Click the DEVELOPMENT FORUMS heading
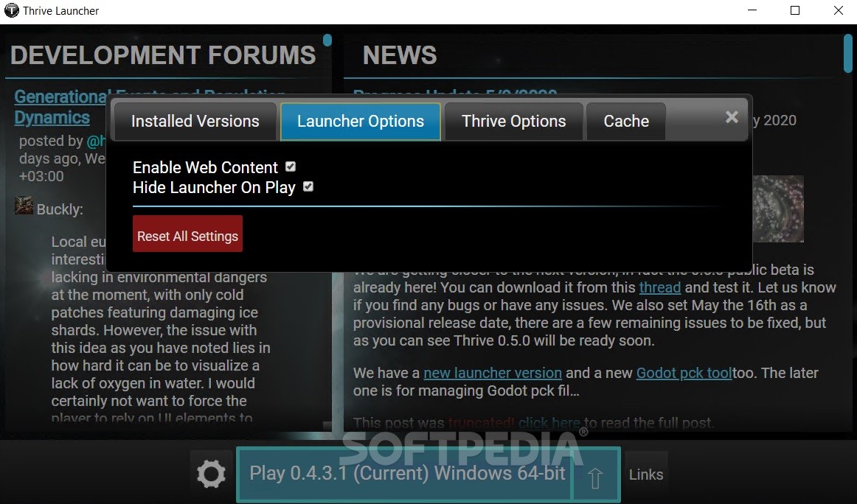The image size is (857, 504). coord(163,55)
